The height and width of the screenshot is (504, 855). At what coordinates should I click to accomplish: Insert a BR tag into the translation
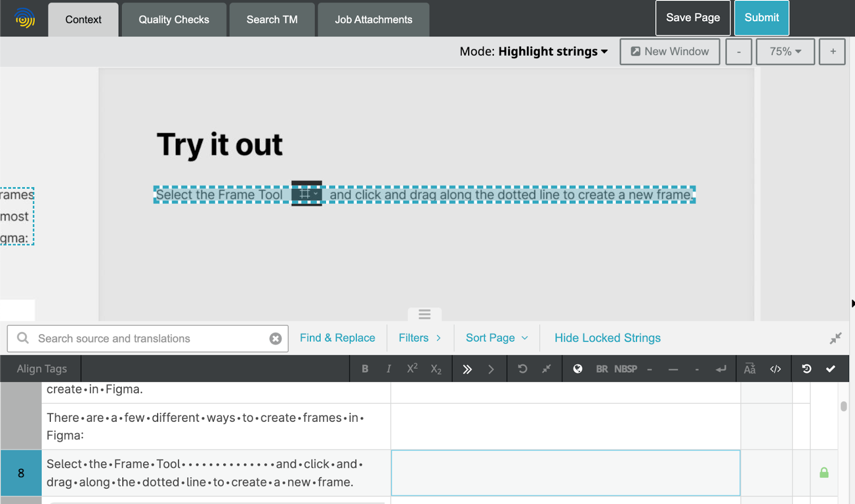[602, 369]
